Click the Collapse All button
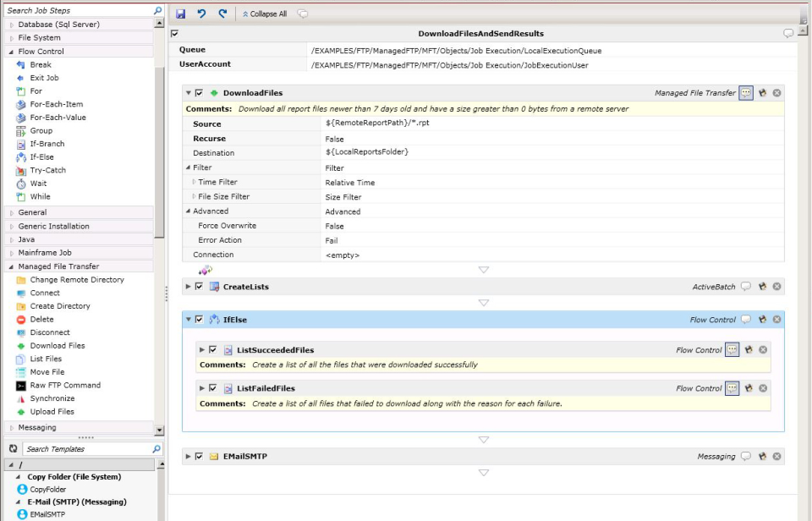 [256, 12]
